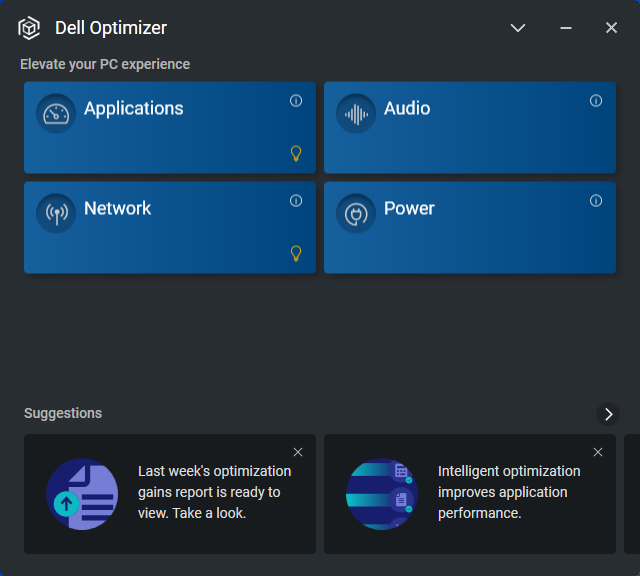Viewport: 640px width, 576px height.
Task: Show info for the Applications tile
Action: point(296,100)
